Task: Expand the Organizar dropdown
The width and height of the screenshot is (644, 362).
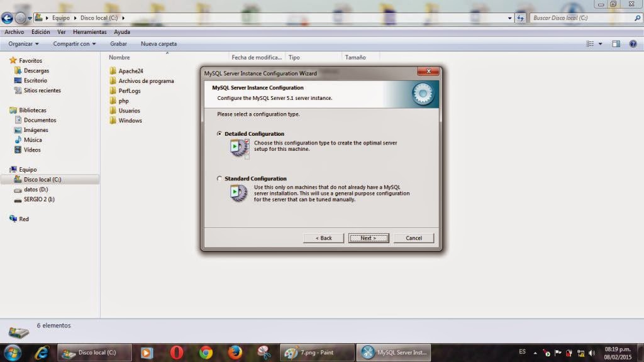Action: point(23,44)
